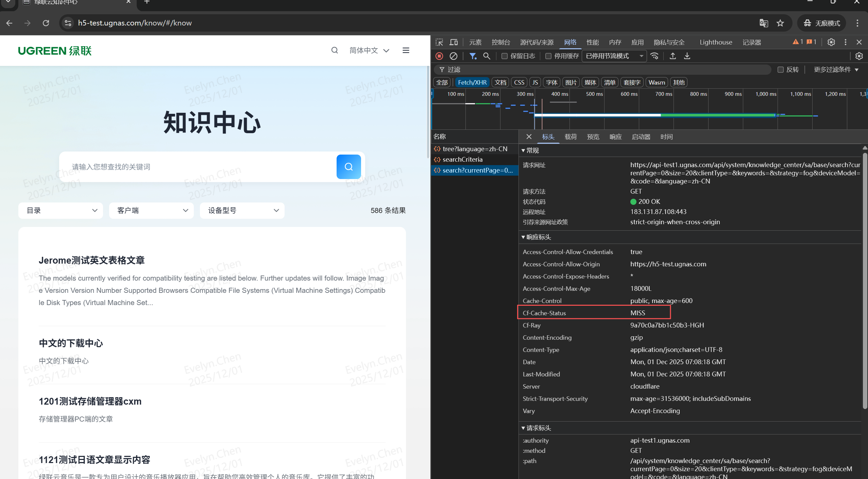Expand the 设备型号 dropdown

click(242, 211)
